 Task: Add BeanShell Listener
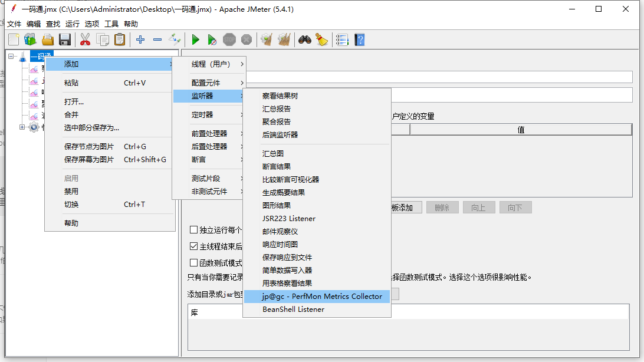(317, 310)
